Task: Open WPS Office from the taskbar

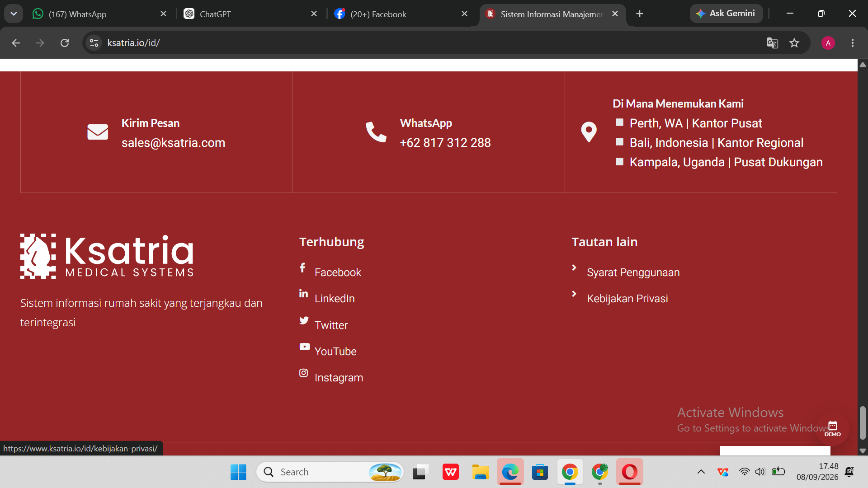Action: (x=451, y=472)
